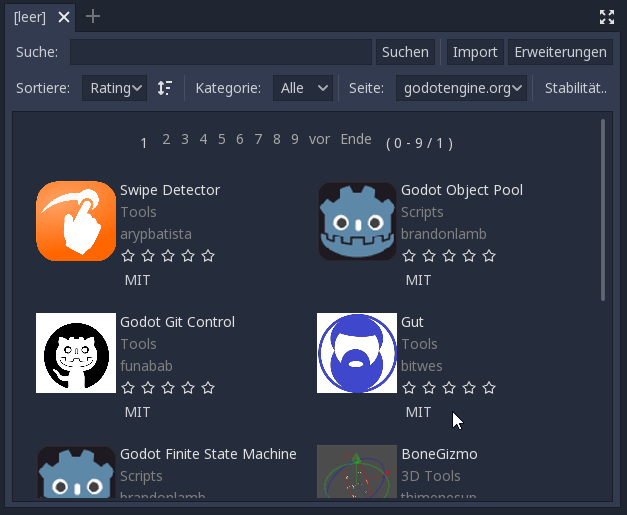Viewport: 627px width, 515px height.
Task: Click the Gut title
Action: [412, 322]
